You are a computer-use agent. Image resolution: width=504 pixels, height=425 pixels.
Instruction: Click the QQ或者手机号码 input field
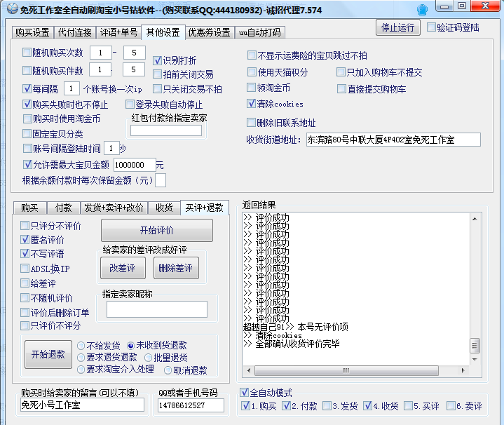[x=191, y=405]
